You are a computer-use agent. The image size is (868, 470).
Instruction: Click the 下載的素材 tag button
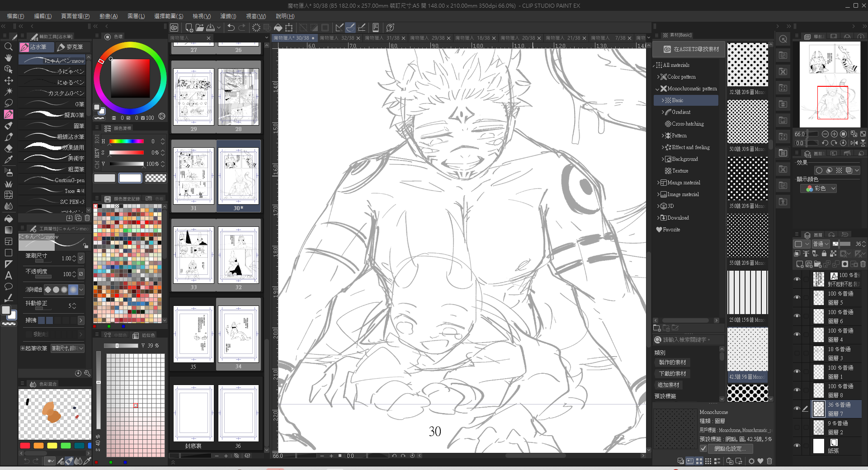(x=672, y=374)
